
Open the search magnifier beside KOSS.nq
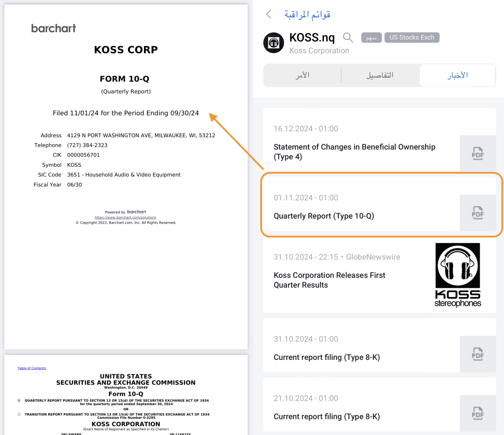point(348,38)
